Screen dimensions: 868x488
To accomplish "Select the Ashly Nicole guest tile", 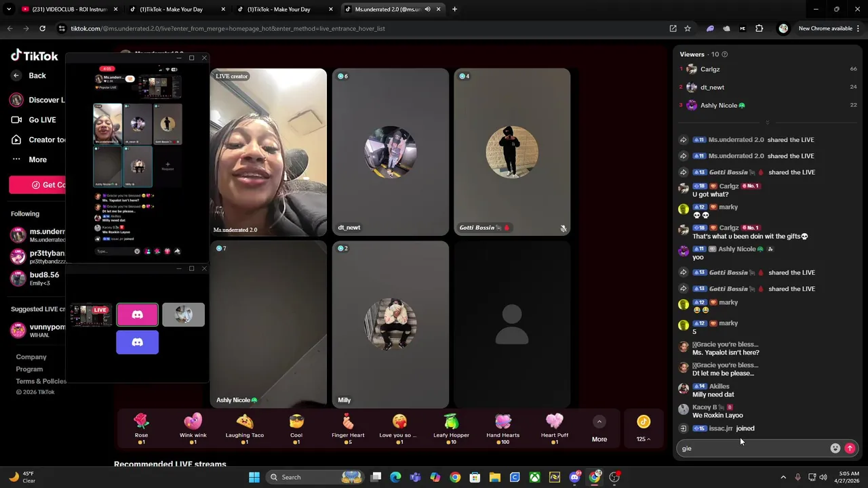I will (268, 325).
